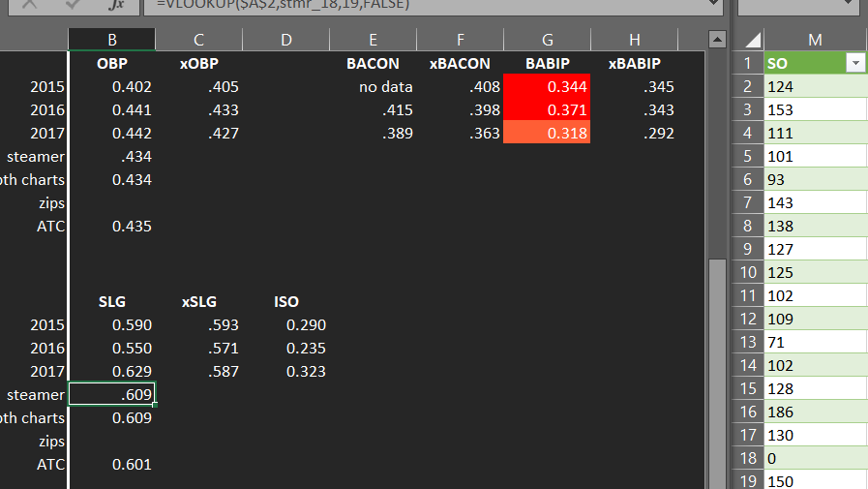Select the cell containing 186
The image size is (868, 489).
click(815, 413)
